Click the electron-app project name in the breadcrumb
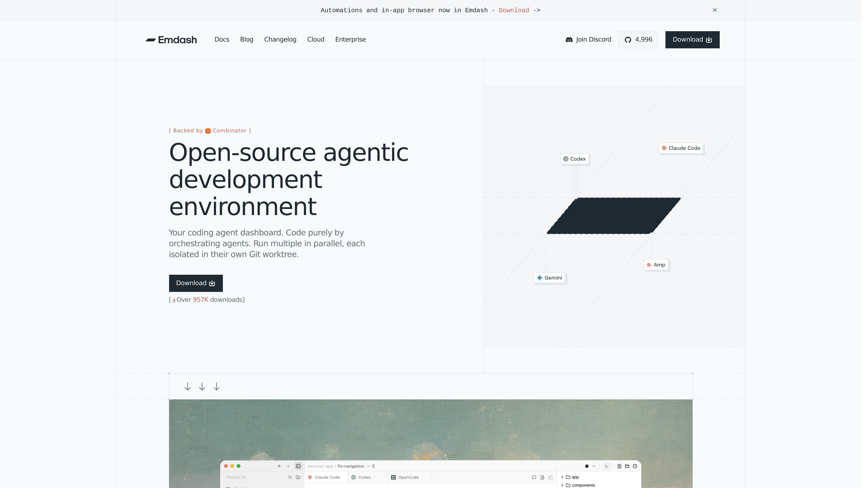The height and width of the screenshot is (488, 868). tap(320, 466)
